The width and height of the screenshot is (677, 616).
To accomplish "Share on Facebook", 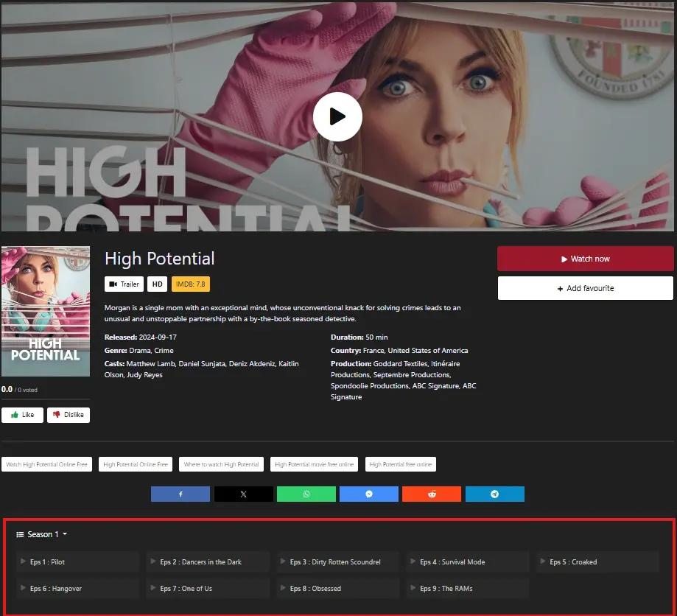I will coord(180,494).
